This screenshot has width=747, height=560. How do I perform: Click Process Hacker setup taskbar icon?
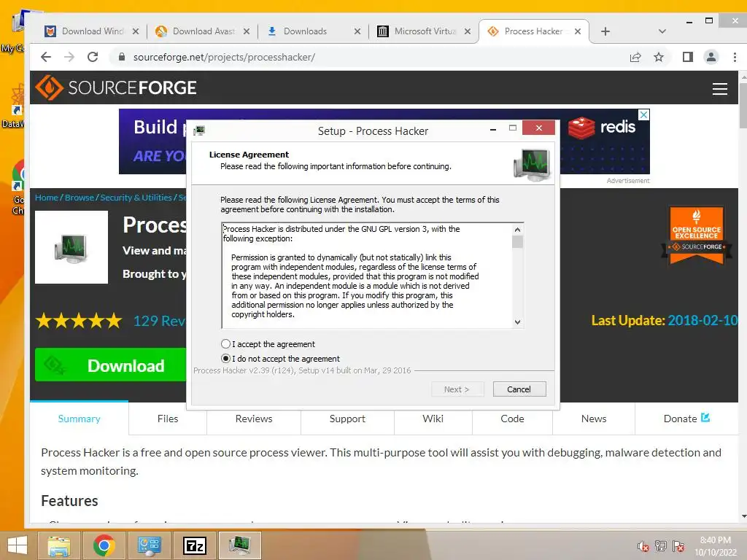click(239, 545)
